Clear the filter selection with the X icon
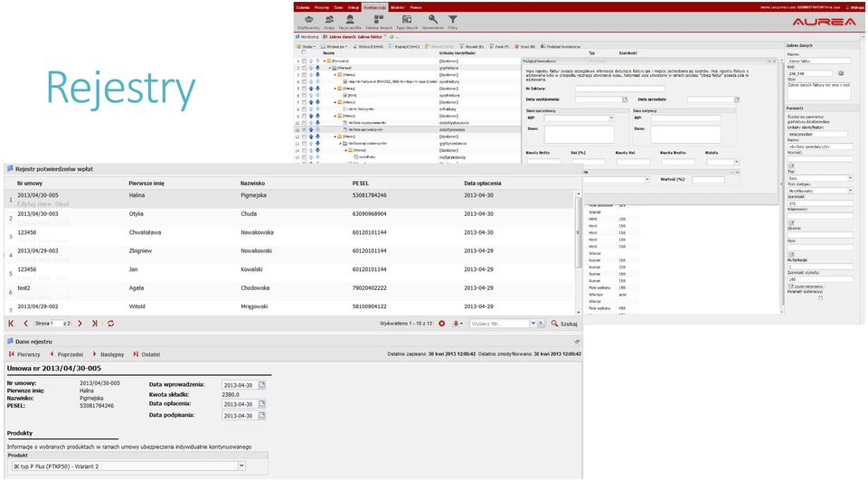This screenshot has height=480, width=868. (x=541, y=324)
